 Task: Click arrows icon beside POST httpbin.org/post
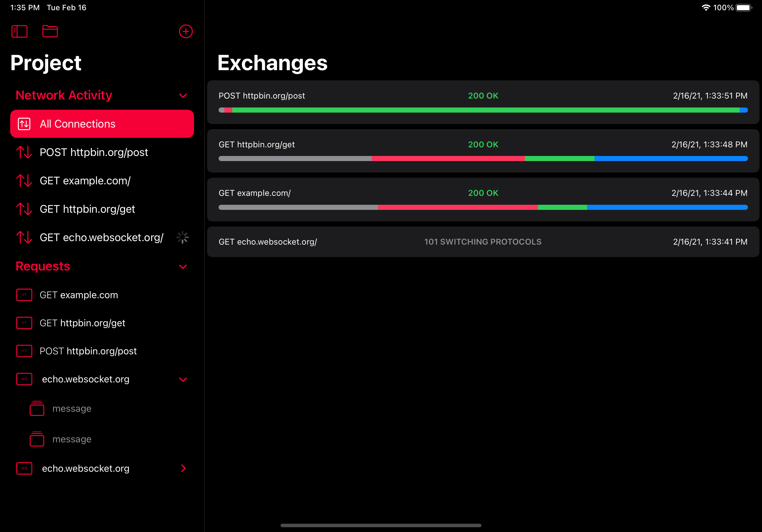pyautogui.click(x=24, y=152)
